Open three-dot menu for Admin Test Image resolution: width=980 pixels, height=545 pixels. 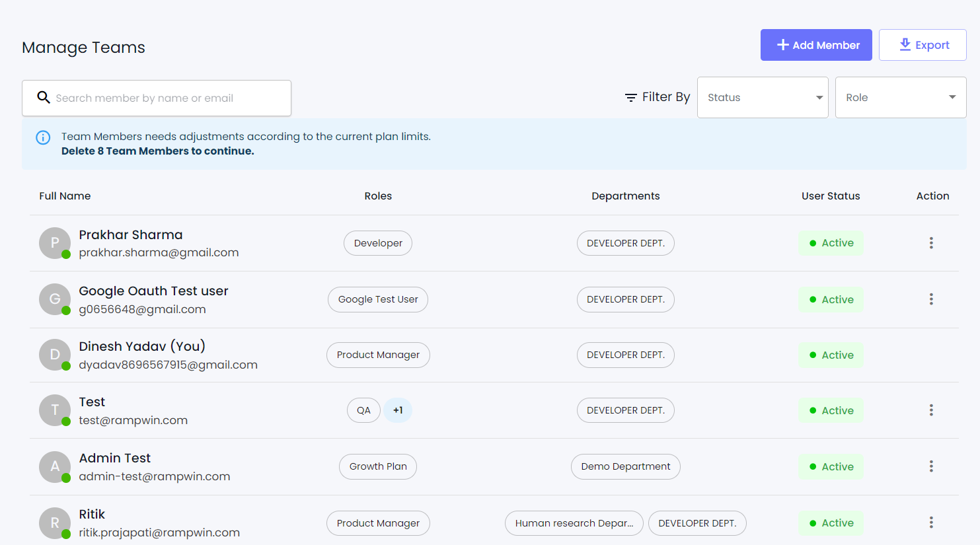pyautogui.click(x=931, y=466)
